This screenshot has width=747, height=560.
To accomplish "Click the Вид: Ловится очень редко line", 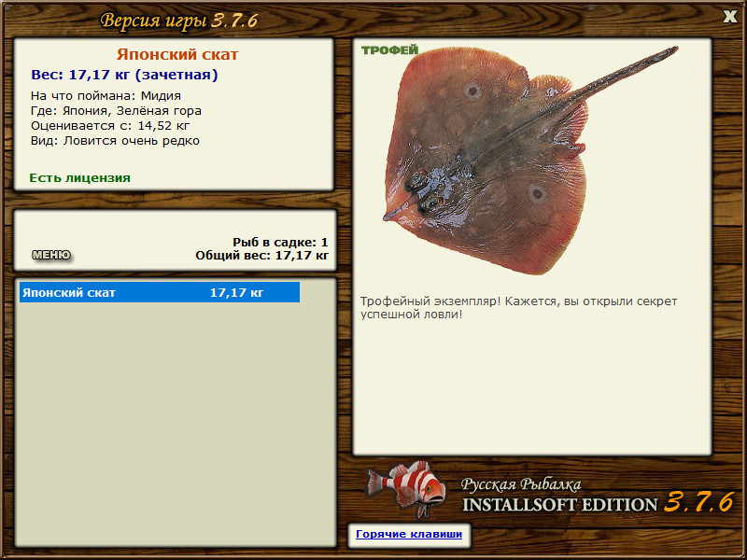I will click(115, 141).
